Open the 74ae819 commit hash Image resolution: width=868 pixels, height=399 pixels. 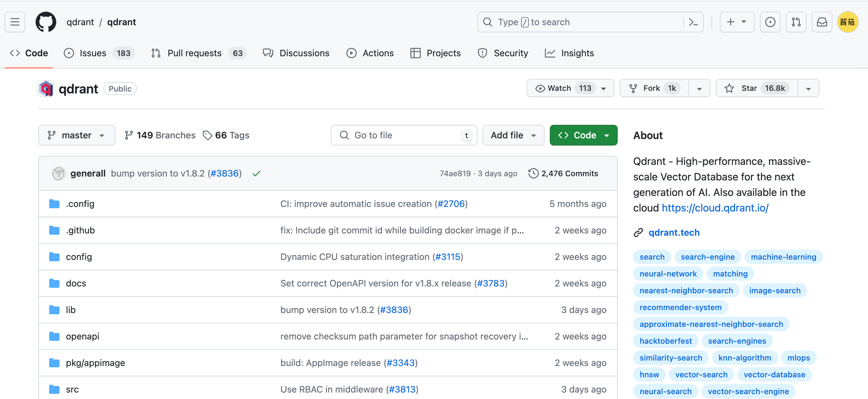[455, 174]
